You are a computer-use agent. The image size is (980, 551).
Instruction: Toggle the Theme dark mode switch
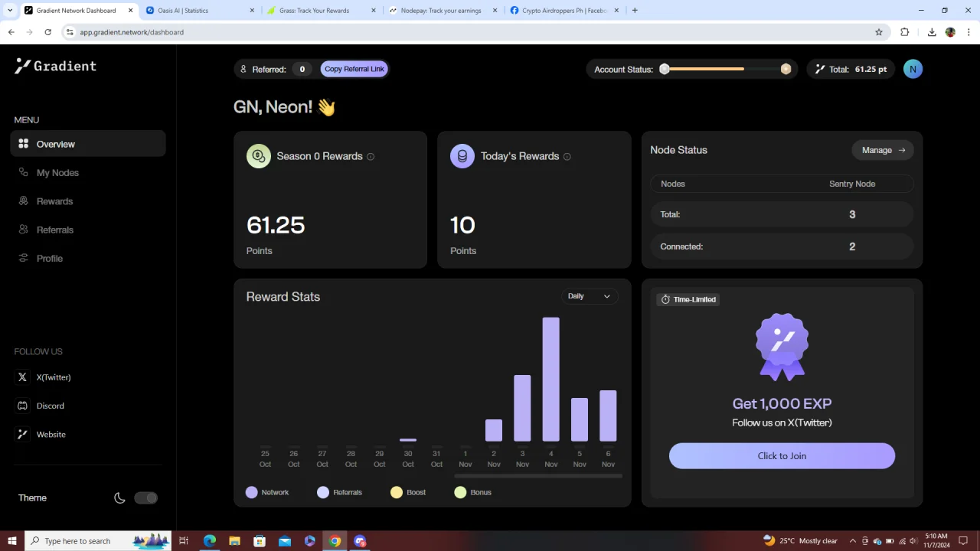click(x=145, y=498)
